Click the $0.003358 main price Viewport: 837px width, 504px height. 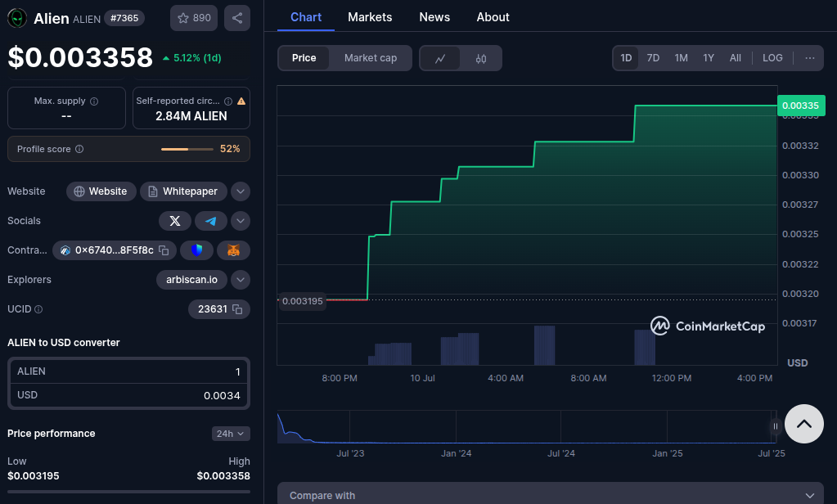point(80,57)
